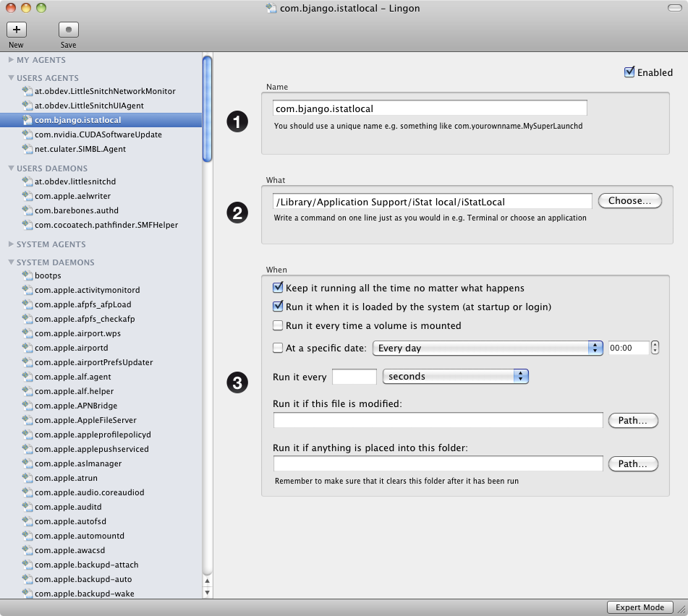
Task: Click the New agent toolbar icon
Action: click(16, 30)
